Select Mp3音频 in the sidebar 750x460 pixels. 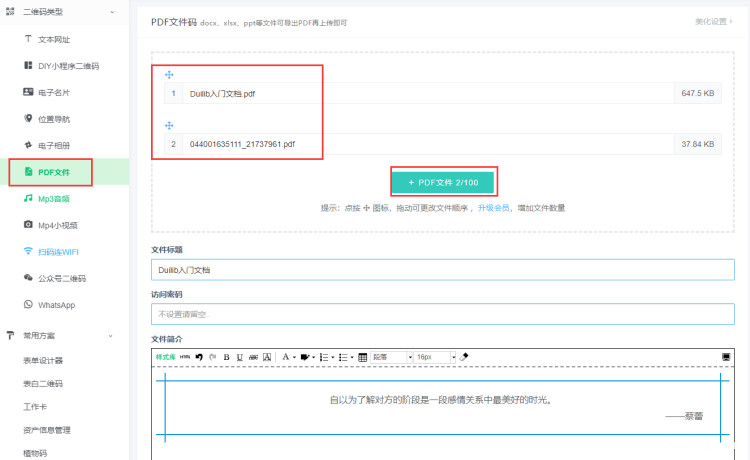(x=54, y=199)
